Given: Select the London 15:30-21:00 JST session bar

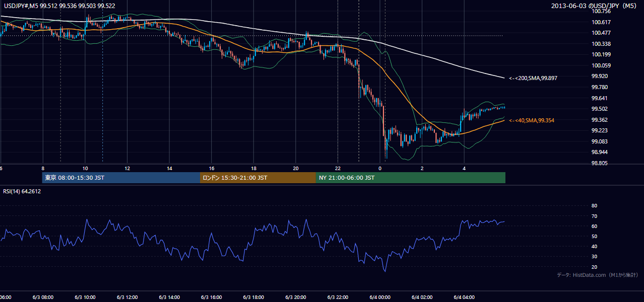Looking at the screenshot, I should pos(258,178).
